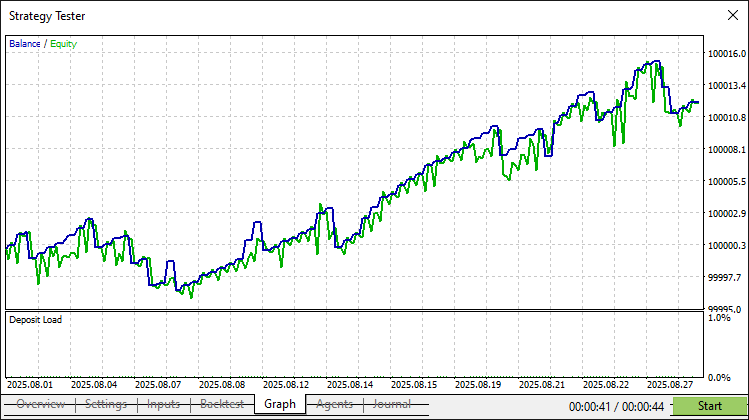The width and height of the screenshot is (749, 420).
Task: Go to the Backtest tab
Action: click(x=222, y=404)
